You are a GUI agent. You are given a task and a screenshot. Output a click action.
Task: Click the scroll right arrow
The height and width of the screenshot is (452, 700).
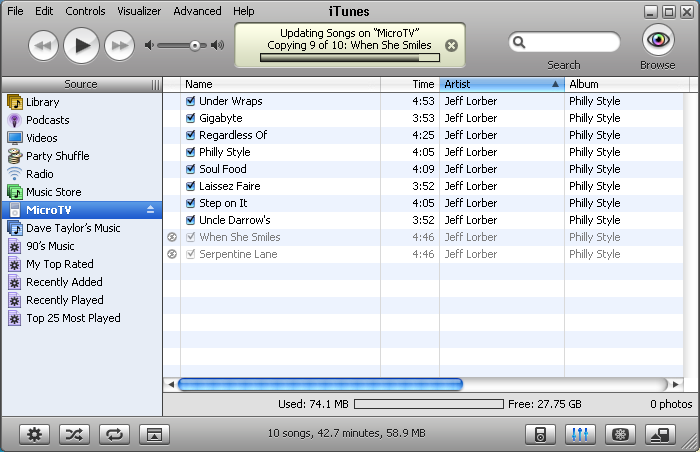tap(675, 384)
